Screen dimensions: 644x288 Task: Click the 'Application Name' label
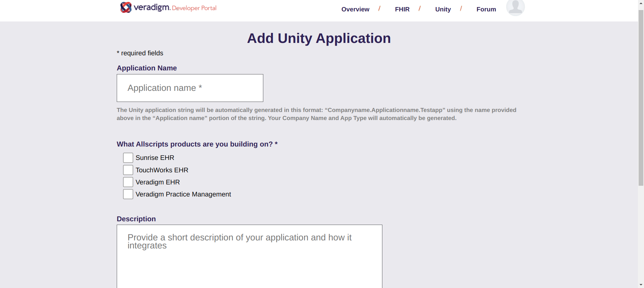click(147, 68)
